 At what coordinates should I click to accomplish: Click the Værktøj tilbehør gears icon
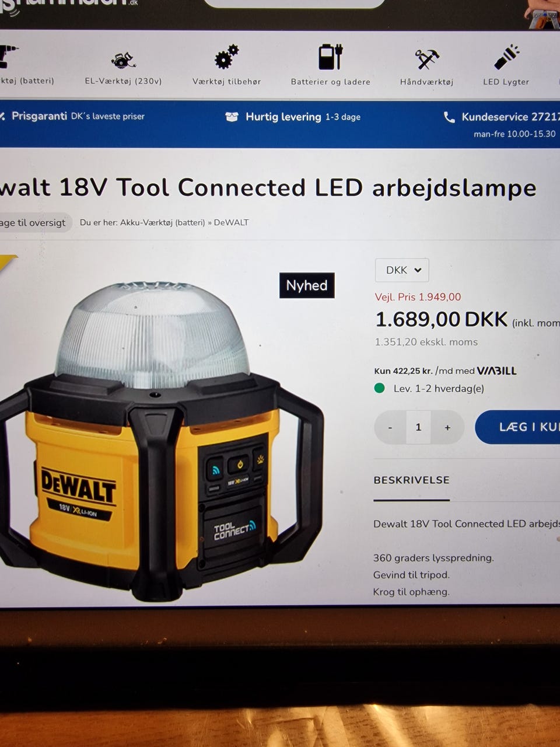(226, 57)
